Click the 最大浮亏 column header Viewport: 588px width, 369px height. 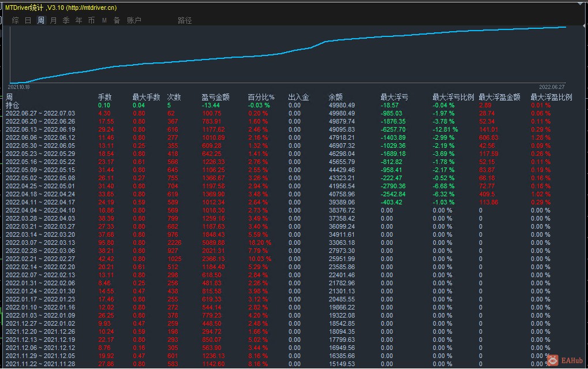pyautogui.click(x=394, y=97)
